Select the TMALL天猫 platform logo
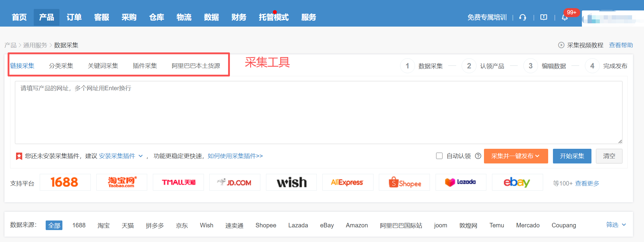Image resolution: width=644 pixels, height=242 pixels. [178, 182]
